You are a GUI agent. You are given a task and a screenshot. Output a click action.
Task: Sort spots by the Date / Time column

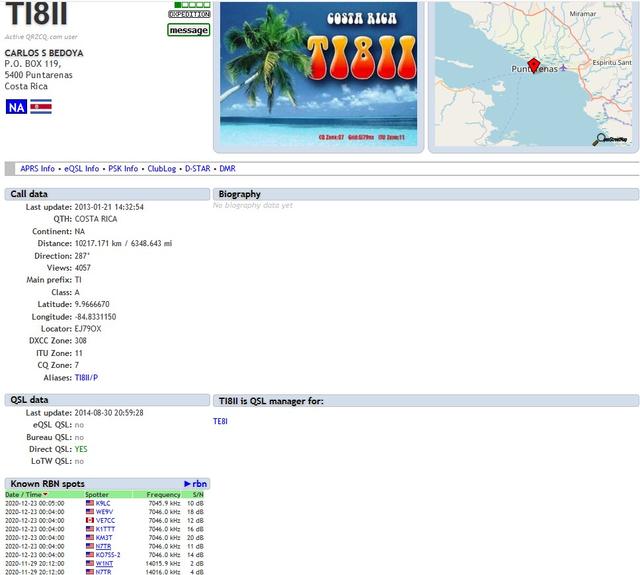pos(23,494)
